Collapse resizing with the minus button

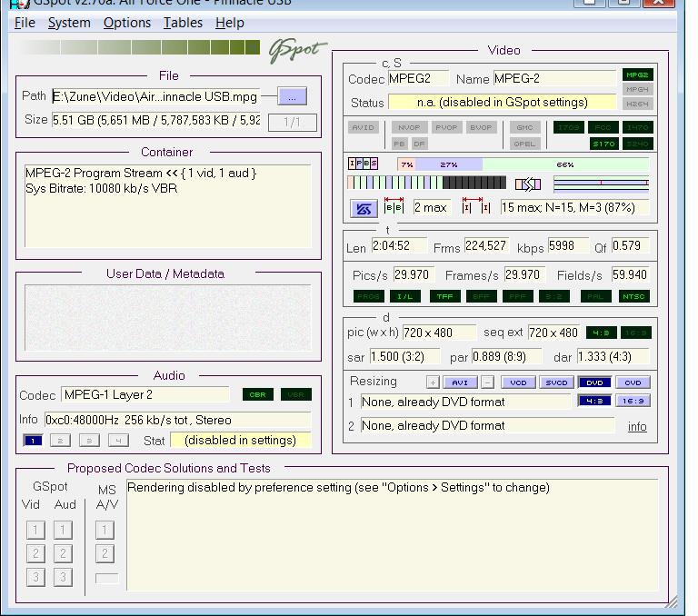[x=487, y=383]
